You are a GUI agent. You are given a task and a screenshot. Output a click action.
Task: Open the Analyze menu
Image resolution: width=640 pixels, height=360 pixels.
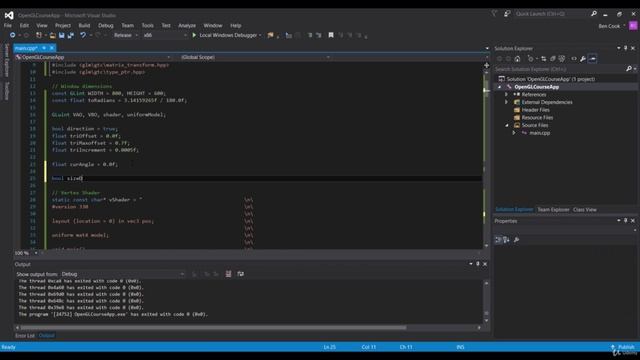[x=187, y=25]
